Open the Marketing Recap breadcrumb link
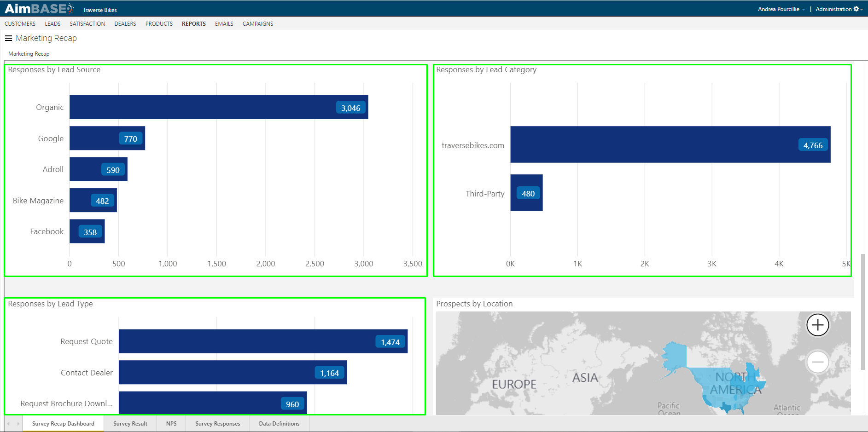This screenshot has width=868, height=432. pyautogui.click(x=28, y=53)
